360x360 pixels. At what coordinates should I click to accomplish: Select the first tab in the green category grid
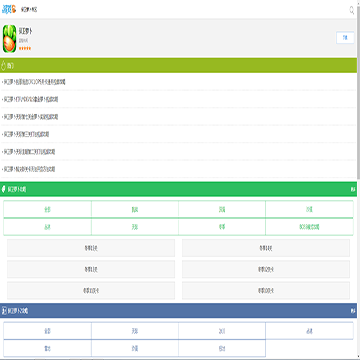[x=47, y=209]
